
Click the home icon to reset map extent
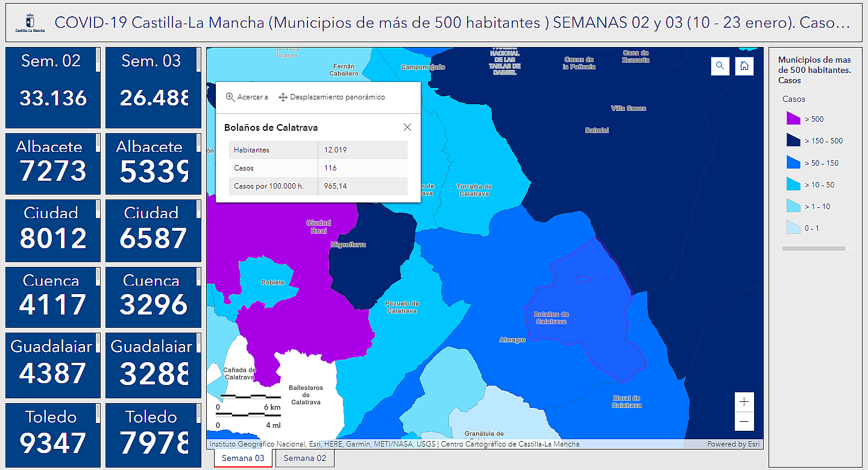744,66
